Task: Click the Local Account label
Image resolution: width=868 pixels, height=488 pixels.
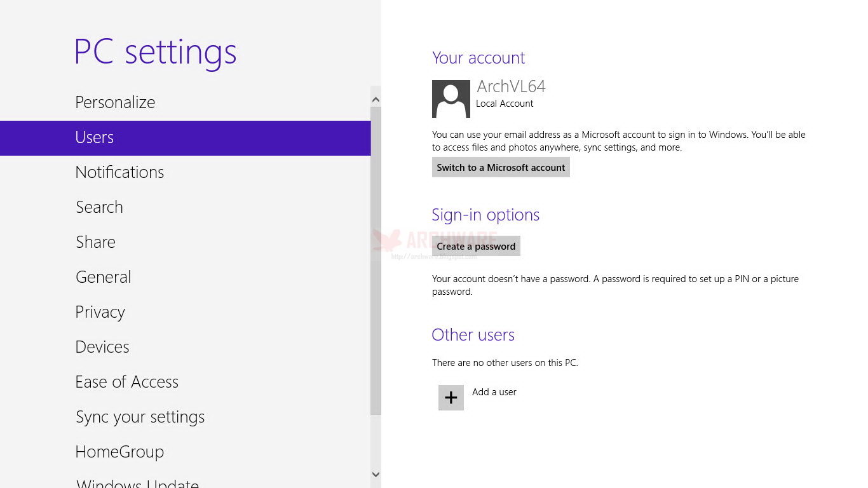Action: pos(505,104)
